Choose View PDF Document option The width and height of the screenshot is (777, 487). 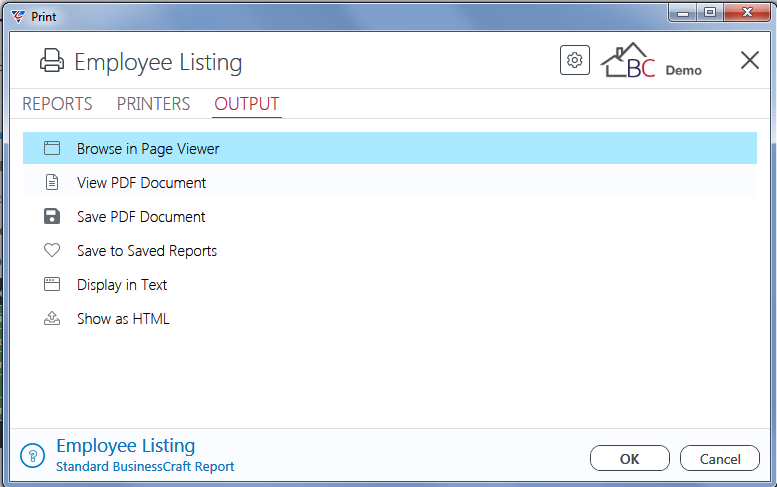click(x=389, y=182)
